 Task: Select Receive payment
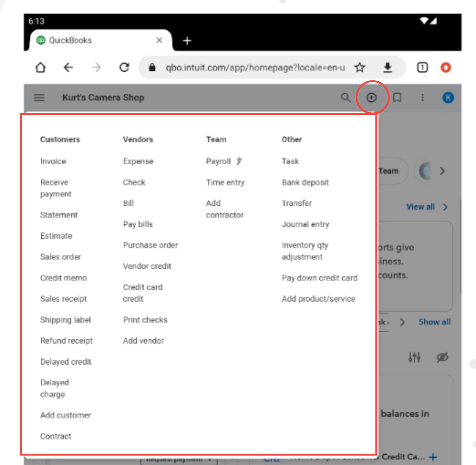[56, 188]
